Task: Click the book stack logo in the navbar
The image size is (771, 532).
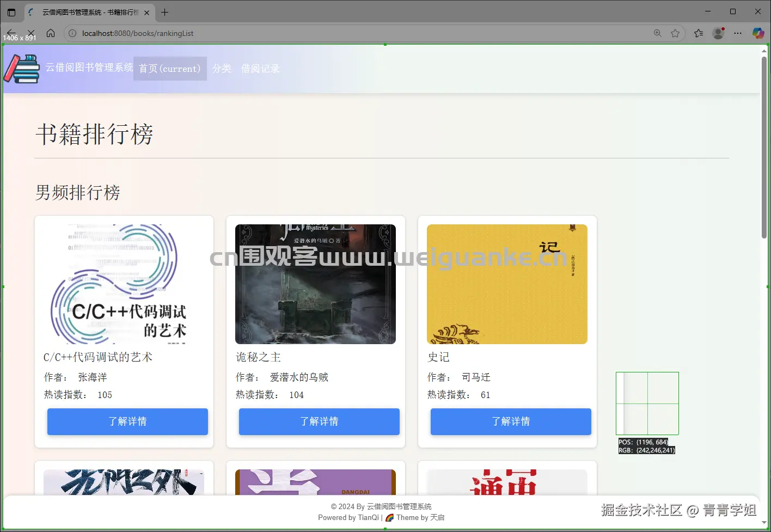Action: coord(22,68)
